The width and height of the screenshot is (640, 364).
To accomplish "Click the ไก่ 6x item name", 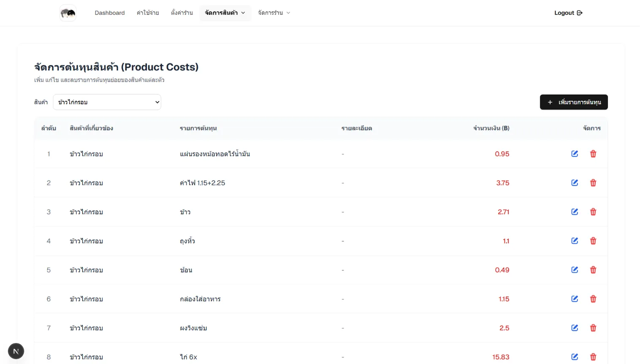I will (x=188, y=357).
